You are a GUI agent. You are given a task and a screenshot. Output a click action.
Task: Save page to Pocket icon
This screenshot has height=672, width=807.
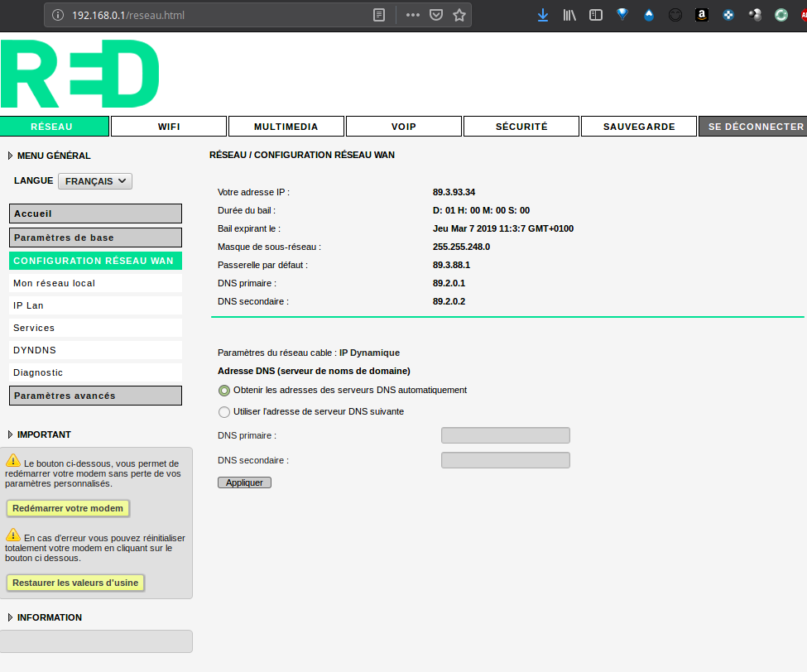pyautogui.click(x=436, y=15)
